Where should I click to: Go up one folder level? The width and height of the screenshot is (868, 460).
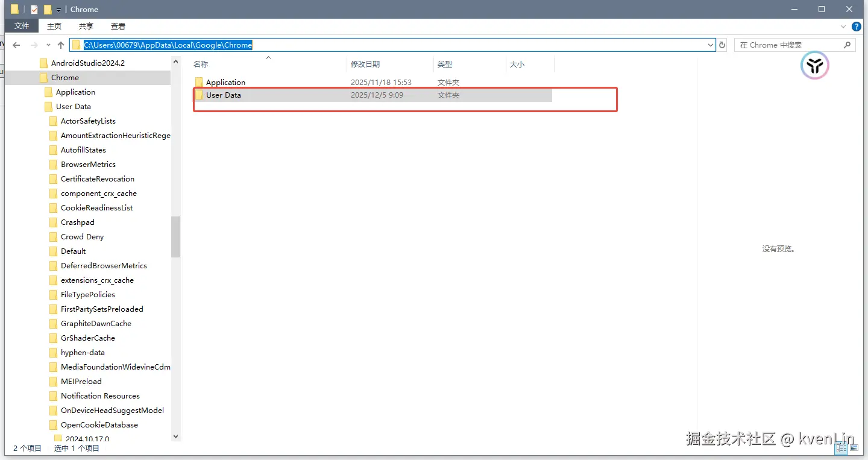[x=60, y=45]
